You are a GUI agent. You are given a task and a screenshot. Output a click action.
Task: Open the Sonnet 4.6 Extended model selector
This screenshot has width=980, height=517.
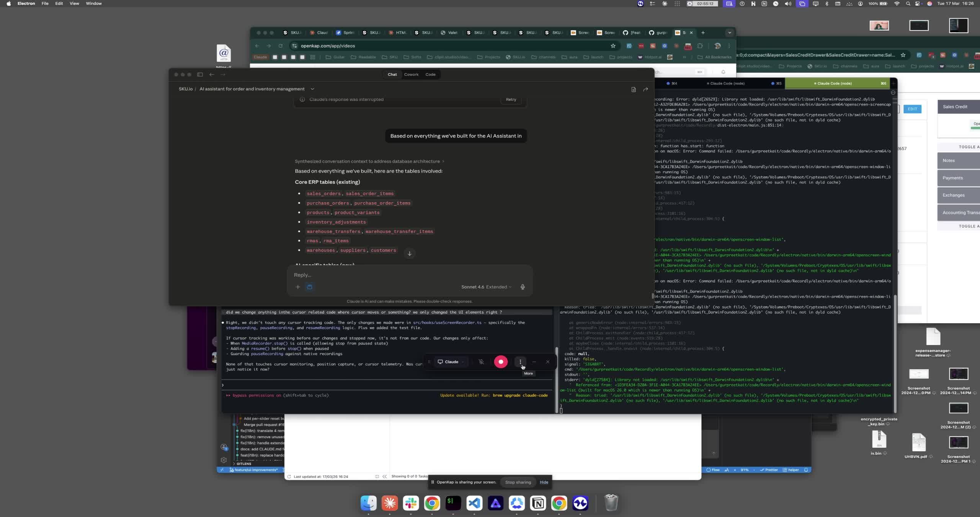(x=486, y=287)
